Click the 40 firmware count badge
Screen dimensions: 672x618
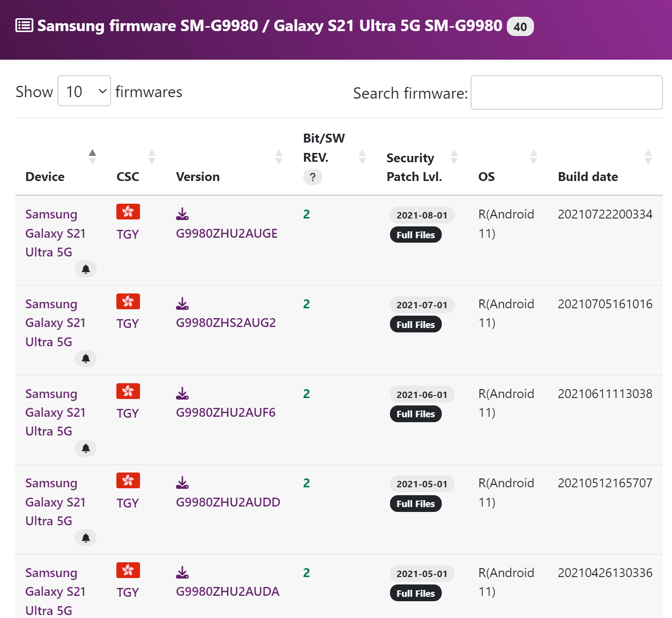(x=520, y=27)
